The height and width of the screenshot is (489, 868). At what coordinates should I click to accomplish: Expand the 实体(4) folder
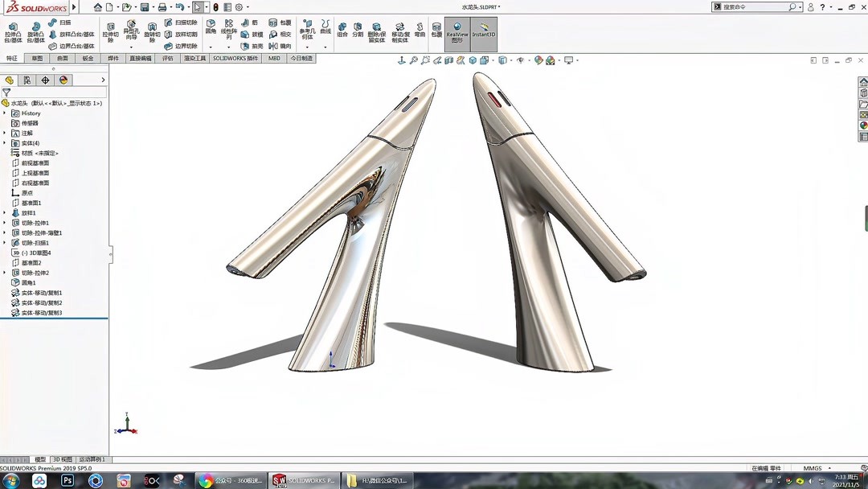[6, 143]
